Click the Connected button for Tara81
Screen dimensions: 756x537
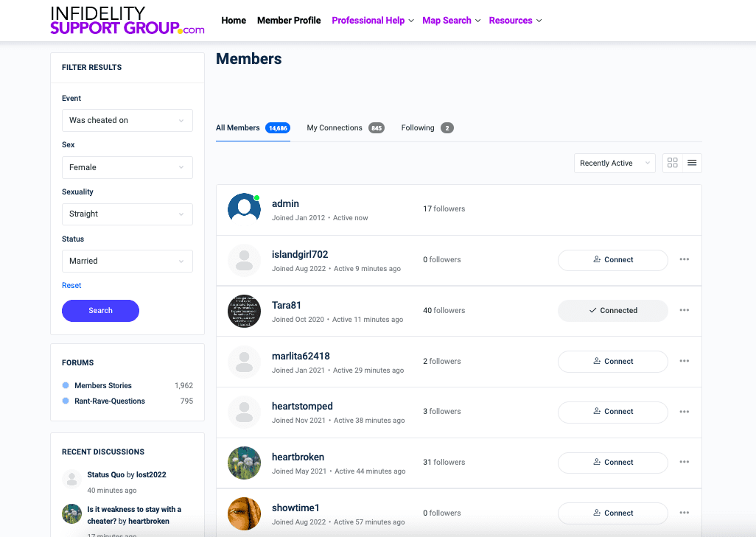coord(613,310)
